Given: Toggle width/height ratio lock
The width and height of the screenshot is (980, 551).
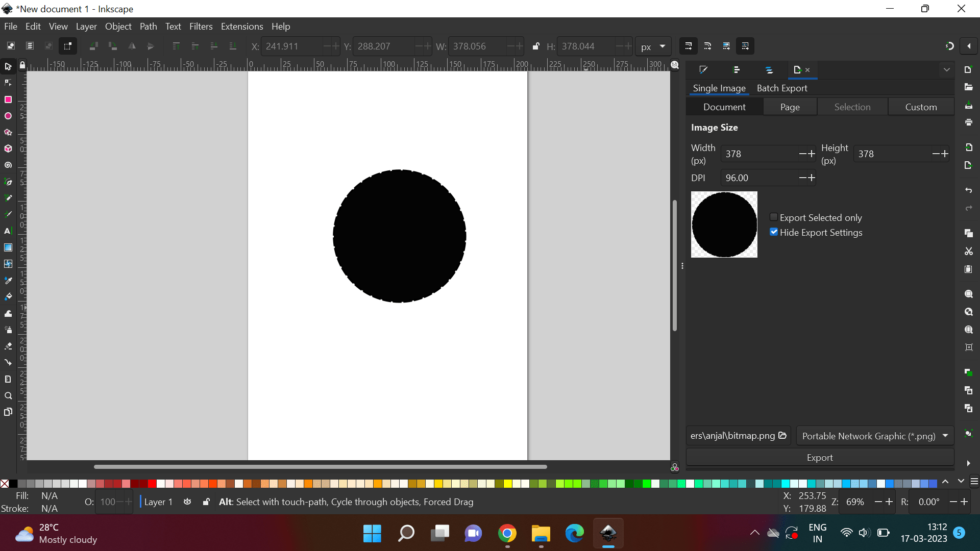Looking at the screenshot, I should (x=535, y=46).
